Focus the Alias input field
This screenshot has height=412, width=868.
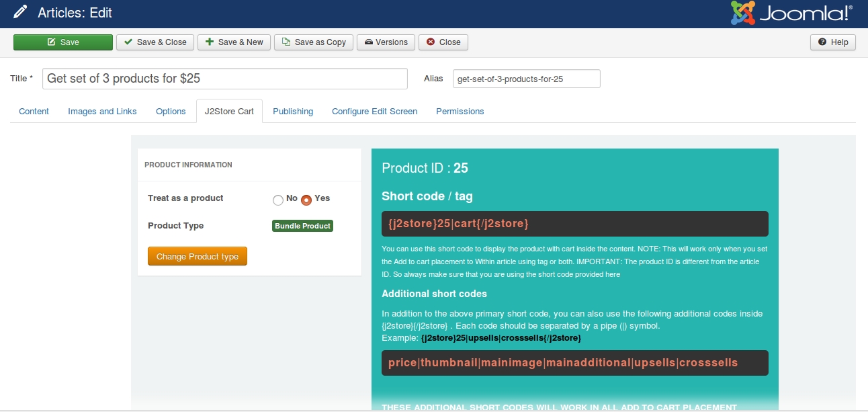coord(527,79)
